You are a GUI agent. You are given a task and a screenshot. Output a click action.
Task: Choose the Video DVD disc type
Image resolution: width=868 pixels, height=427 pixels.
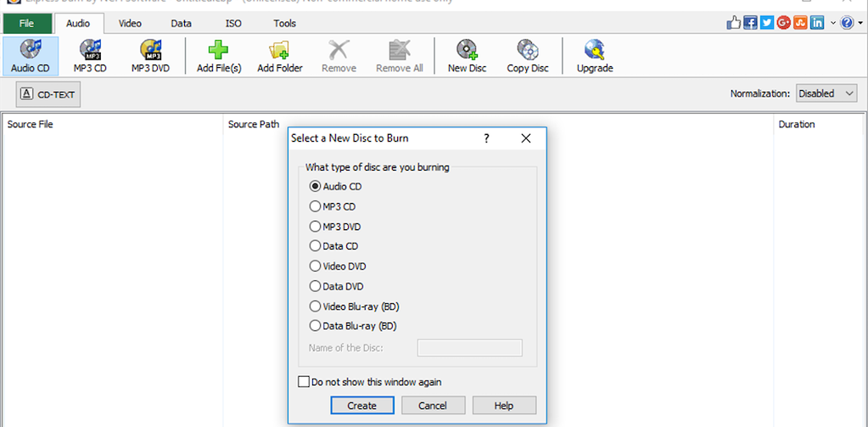pos(316,267)
